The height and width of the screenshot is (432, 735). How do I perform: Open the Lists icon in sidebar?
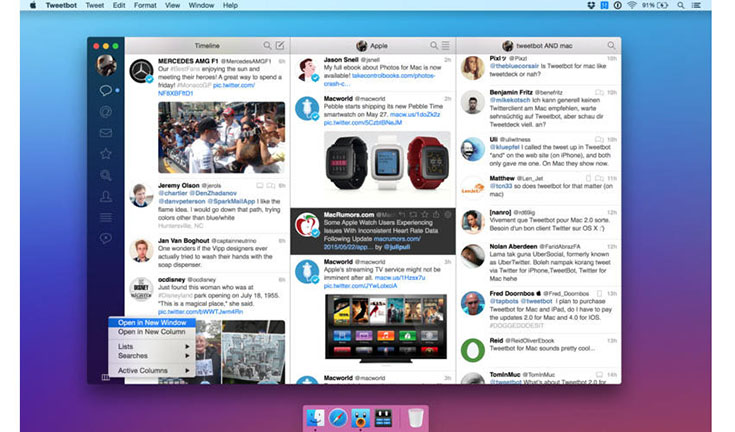[105, 217]
